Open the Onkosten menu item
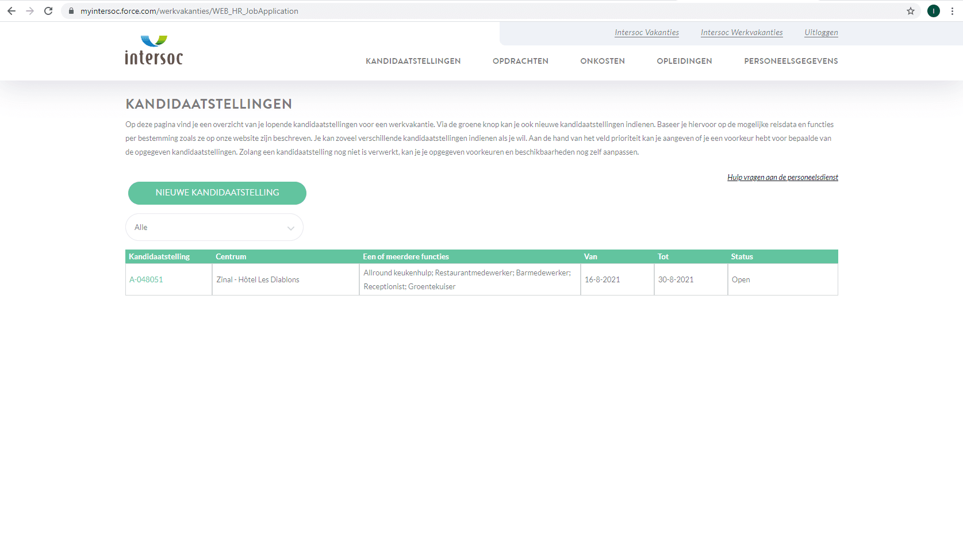The image size is (963, 560). pos(603,61)
